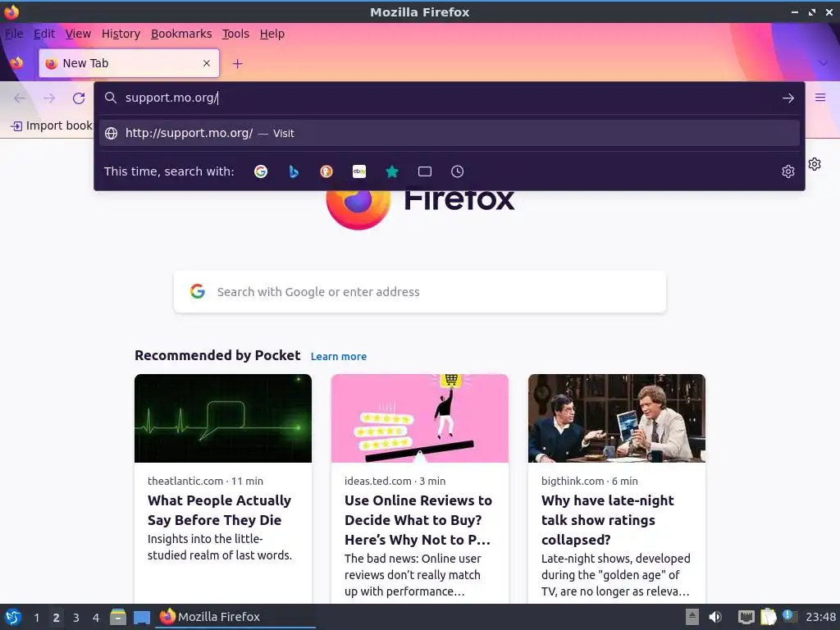840x630 pixels.
Task: Reload the current page
Action: pyautogui.click(x=79, y=98)
